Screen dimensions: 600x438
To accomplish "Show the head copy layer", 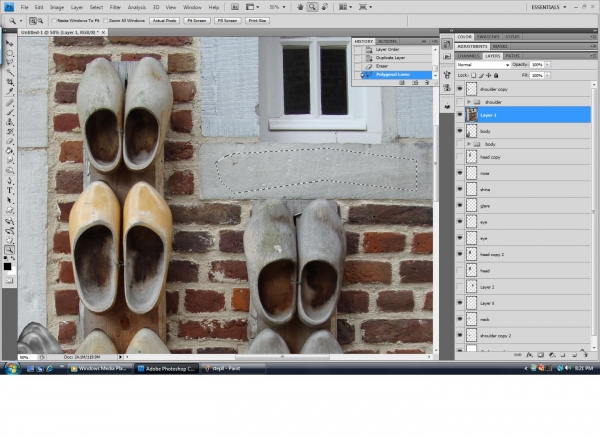I will 460,157.
